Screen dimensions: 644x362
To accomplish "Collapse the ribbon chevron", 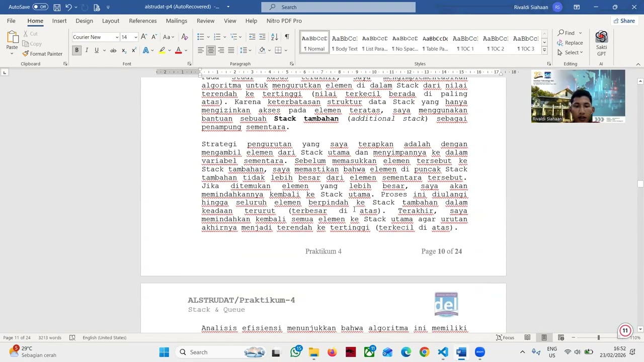I will point(638,64).
